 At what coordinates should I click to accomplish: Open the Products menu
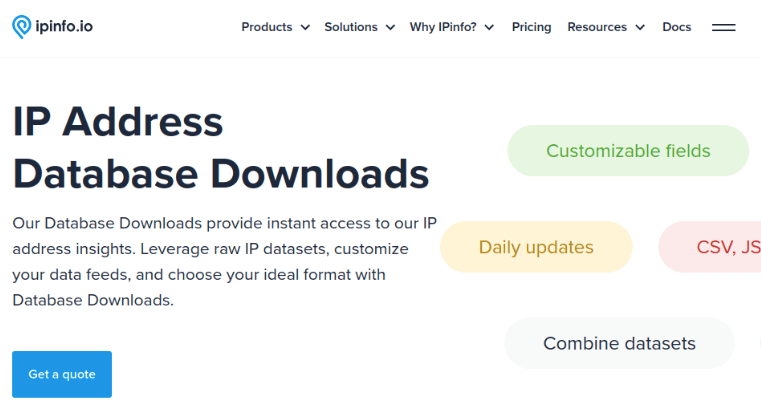pyautogui.click(x=267, y=27)
